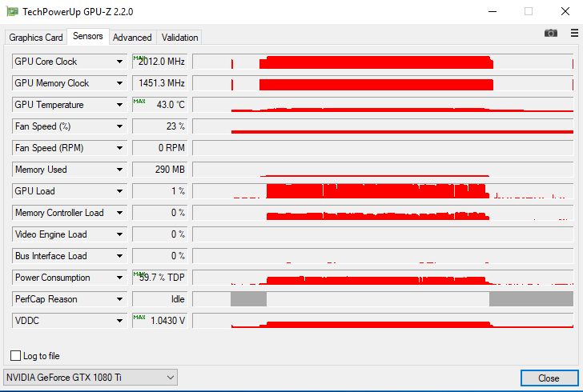Click the VDDC voltage history graph

383,321
